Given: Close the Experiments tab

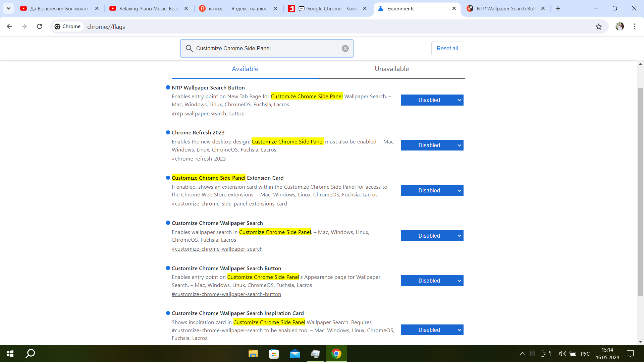Looking at the screenshot, I should pos(454,8).
